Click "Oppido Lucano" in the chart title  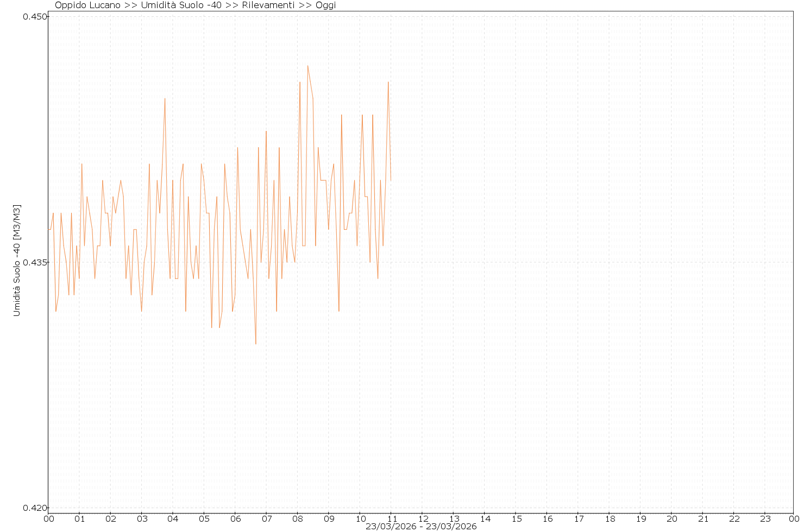[87, 5]
